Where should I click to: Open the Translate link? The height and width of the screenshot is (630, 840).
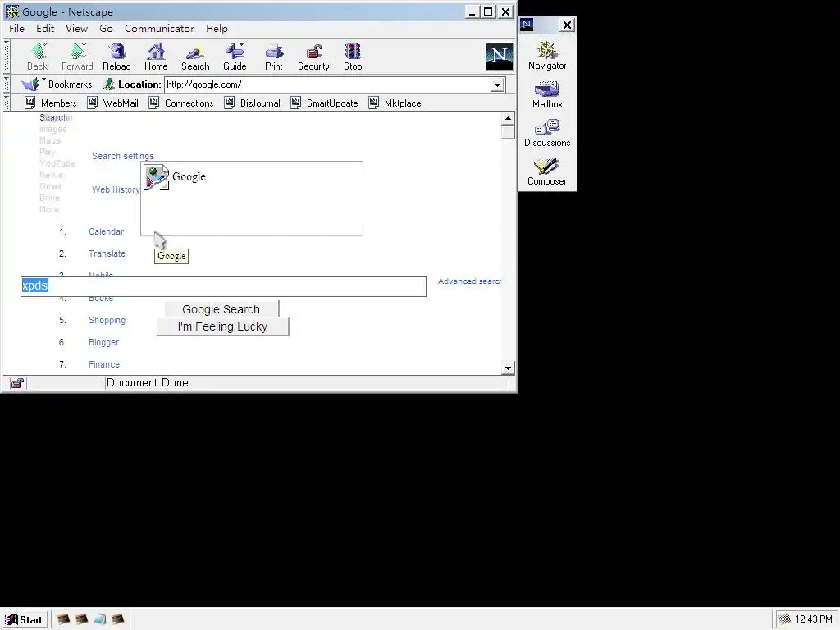(x=107, y=253)
